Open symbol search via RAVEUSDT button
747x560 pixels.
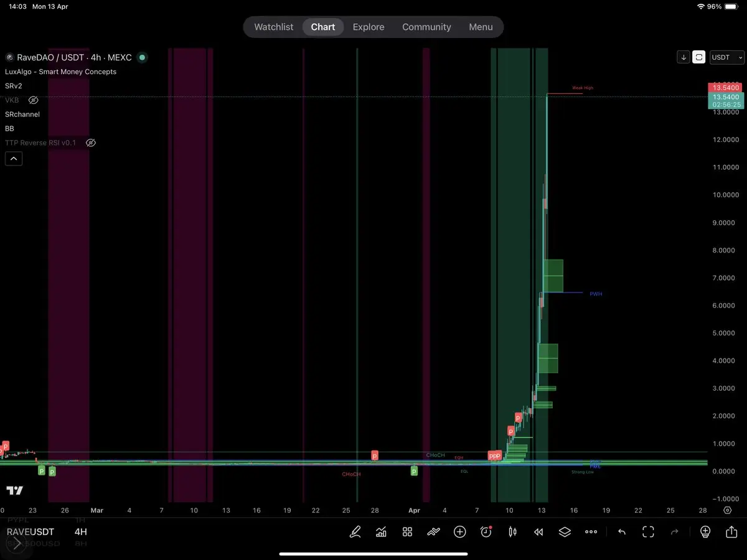[31, 532]
